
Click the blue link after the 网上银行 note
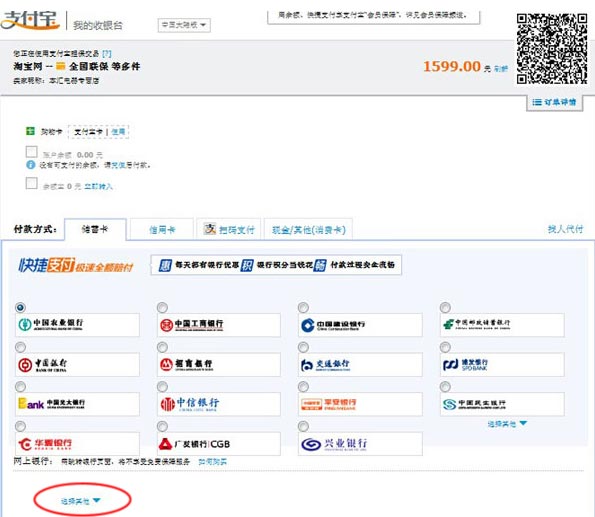pyautogui.click(x=212, y=462)
